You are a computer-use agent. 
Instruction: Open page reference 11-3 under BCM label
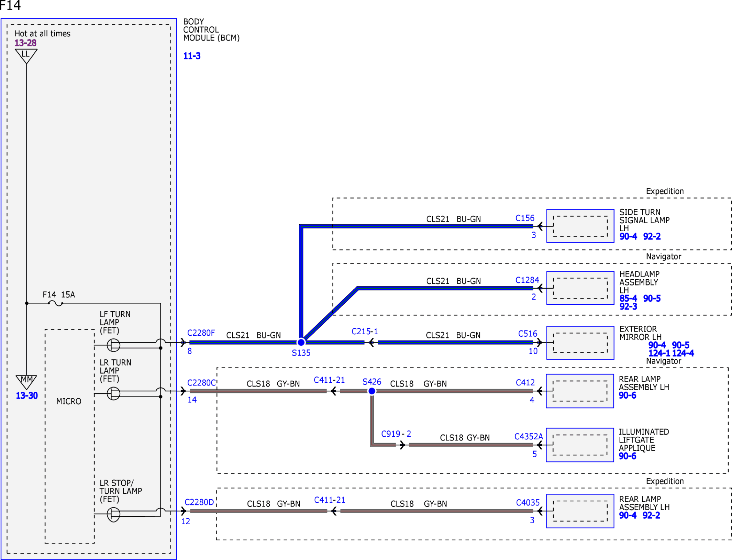pos(192,56)
